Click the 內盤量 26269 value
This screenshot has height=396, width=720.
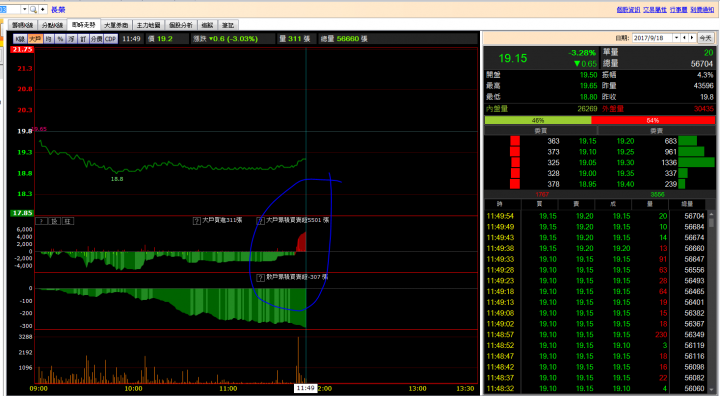pyautogui.click(x=587, y=109)
